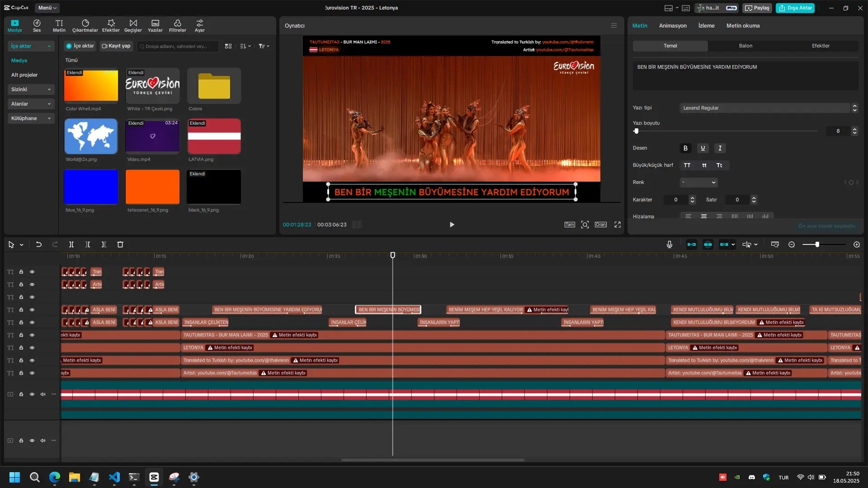Apply underline text style
Viewport: 868px width, 488px height.
[x=703, y=148]
